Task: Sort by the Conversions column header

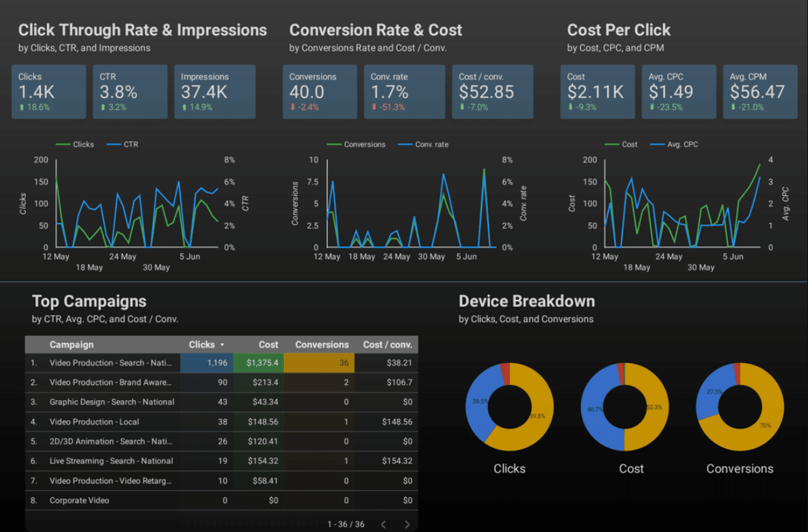Action: click(x=322, y=345)
